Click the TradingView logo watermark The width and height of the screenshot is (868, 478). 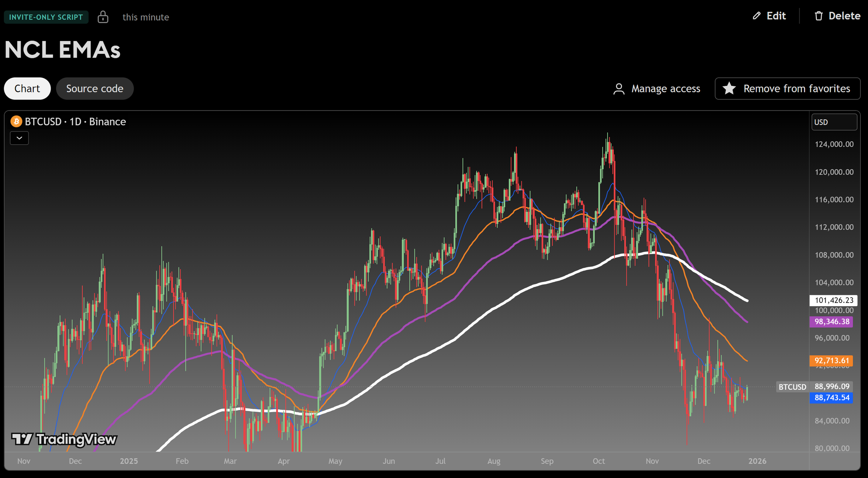point(64,439)
